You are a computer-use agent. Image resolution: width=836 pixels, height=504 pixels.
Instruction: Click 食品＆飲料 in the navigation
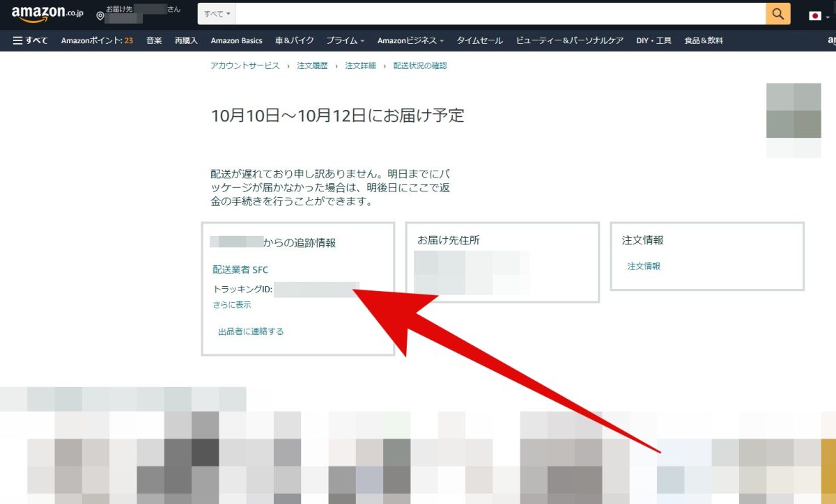click(705, 40)
